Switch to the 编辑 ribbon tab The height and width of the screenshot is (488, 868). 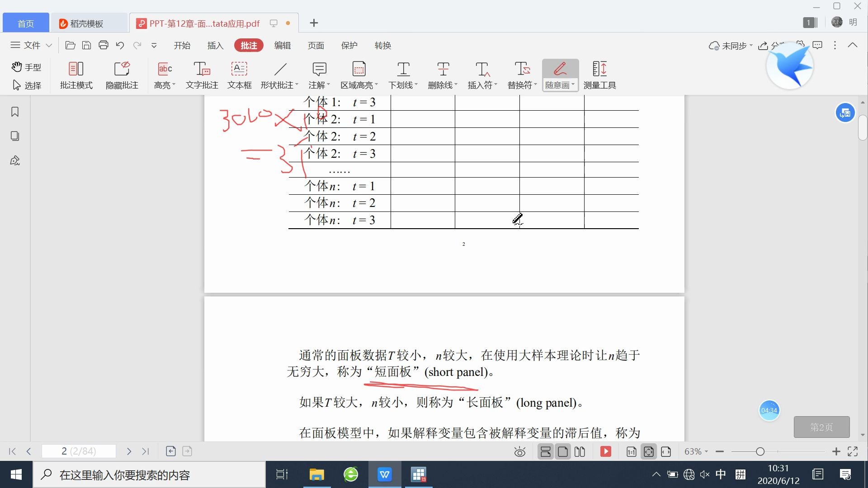(x=283, y=45)
